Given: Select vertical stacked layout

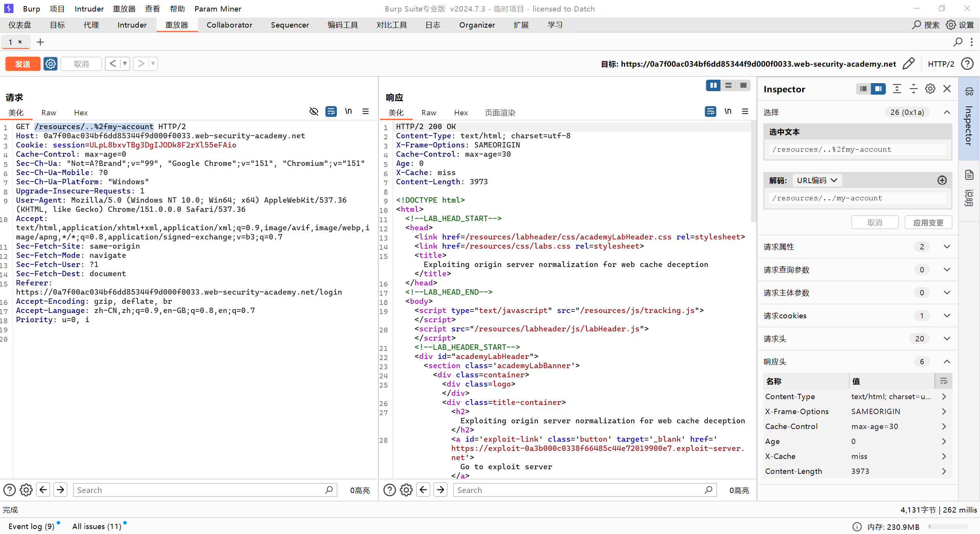Looking at the screenshot, I should (x=728, y=85).
